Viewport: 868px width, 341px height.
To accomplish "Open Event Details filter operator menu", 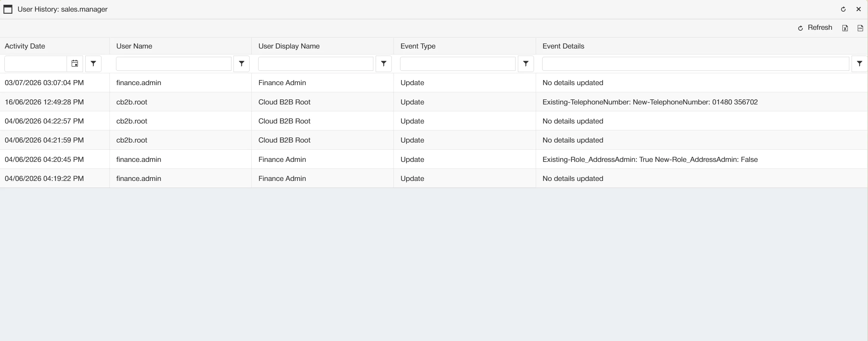I will pos(859,64).
